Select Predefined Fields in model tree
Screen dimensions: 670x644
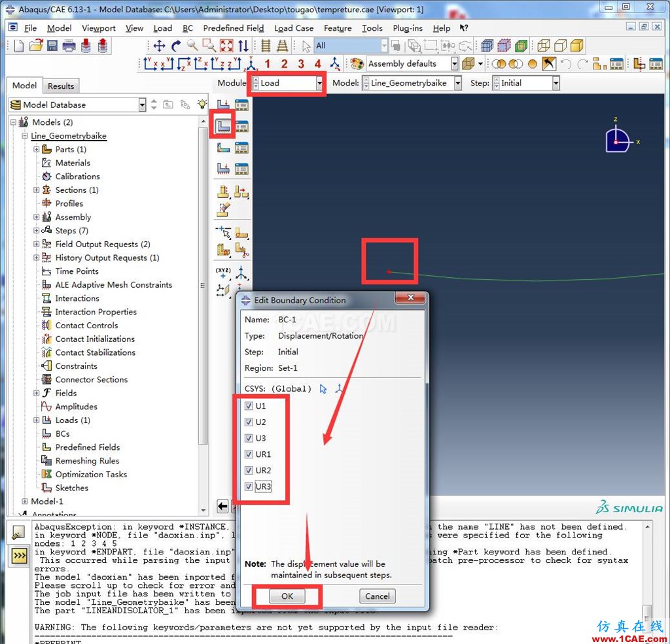pyautogui.click(x=87, y=447)
